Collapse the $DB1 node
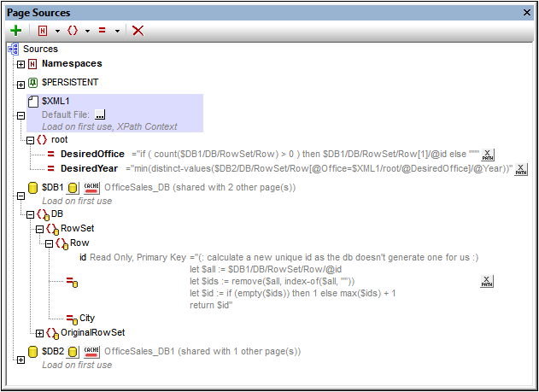Viewport: 539px width, 392px height. click(21, 196)
